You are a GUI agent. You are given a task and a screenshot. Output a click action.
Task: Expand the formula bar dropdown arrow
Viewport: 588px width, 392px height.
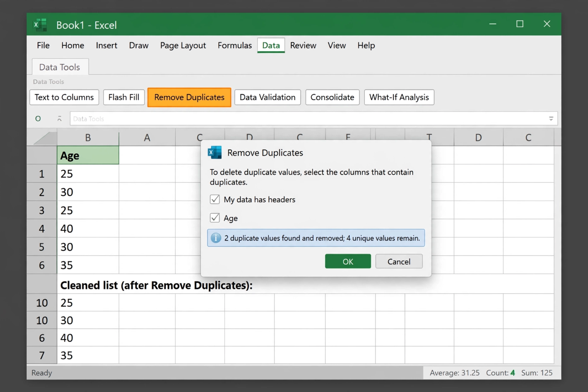coord(551,119)
